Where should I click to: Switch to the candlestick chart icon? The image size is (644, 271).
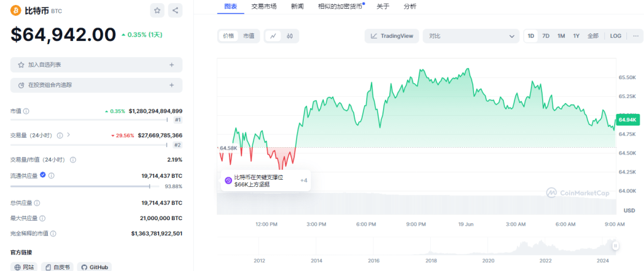(290, 36)
